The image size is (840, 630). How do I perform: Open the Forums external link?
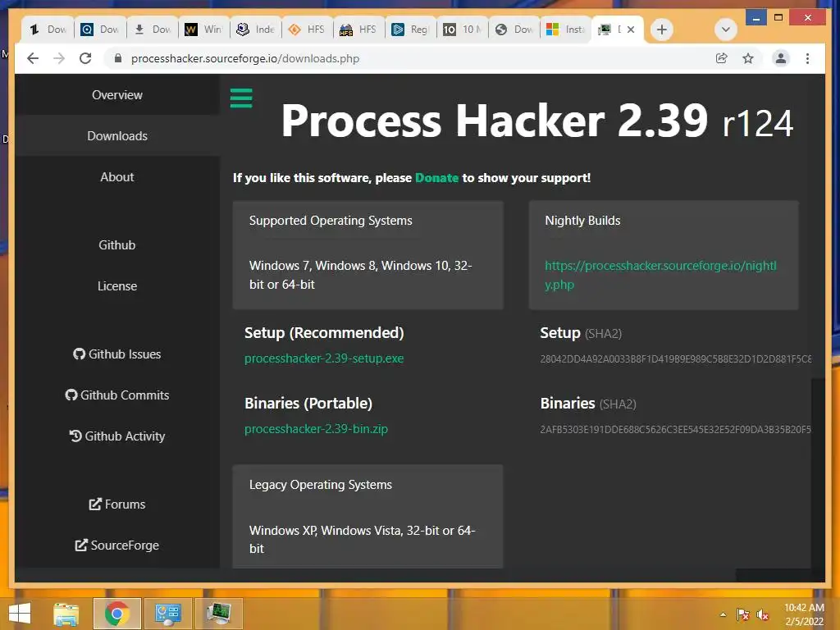pyautogui.click(x=117, y=504)
